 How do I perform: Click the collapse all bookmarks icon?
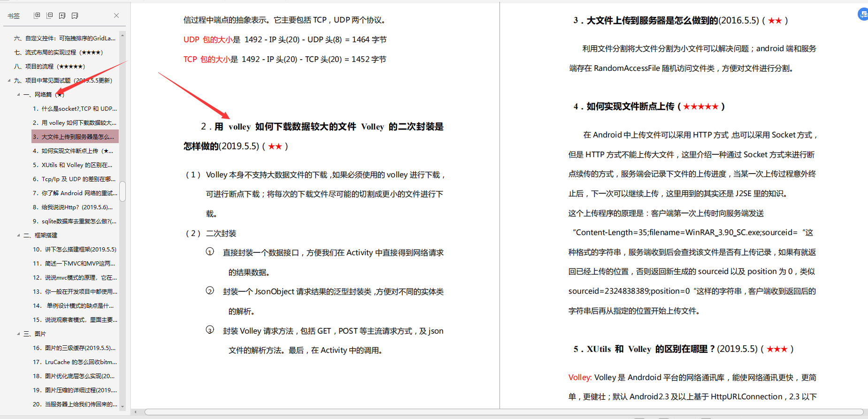click(x=50, y=15)
